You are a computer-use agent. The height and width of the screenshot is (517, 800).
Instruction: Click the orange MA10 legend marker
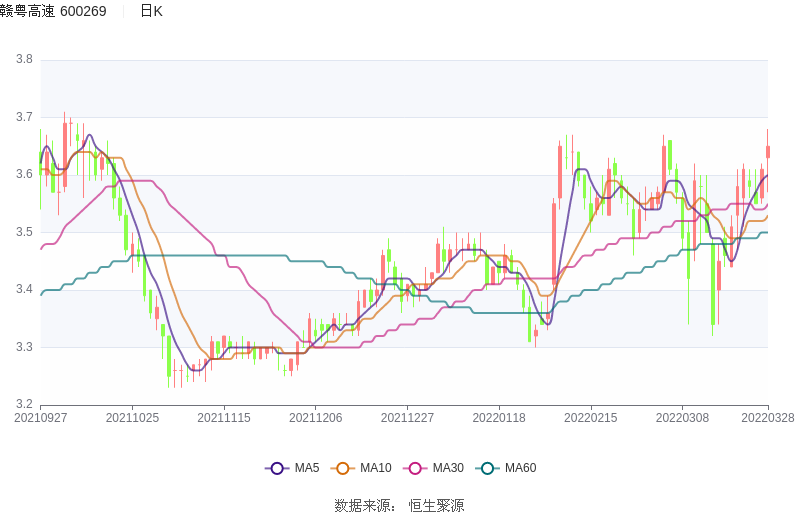click(344, 468)
